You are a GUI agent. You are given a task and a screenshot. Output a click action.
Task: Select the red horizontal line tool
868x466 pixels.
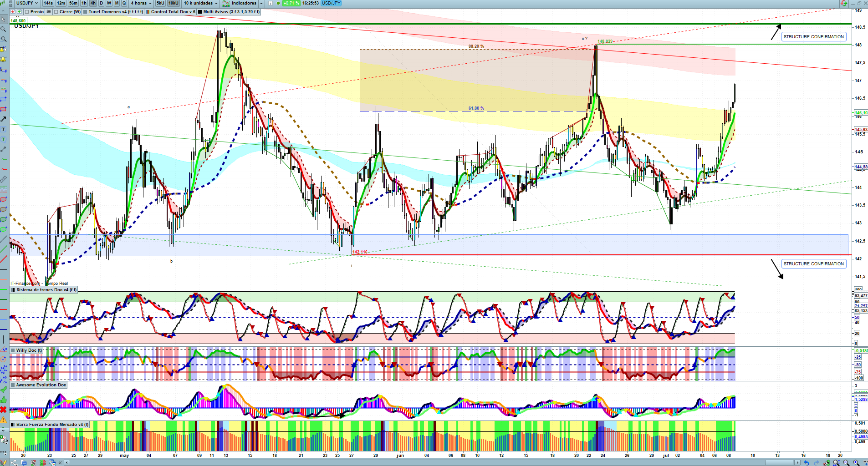[x=4, y=169]
